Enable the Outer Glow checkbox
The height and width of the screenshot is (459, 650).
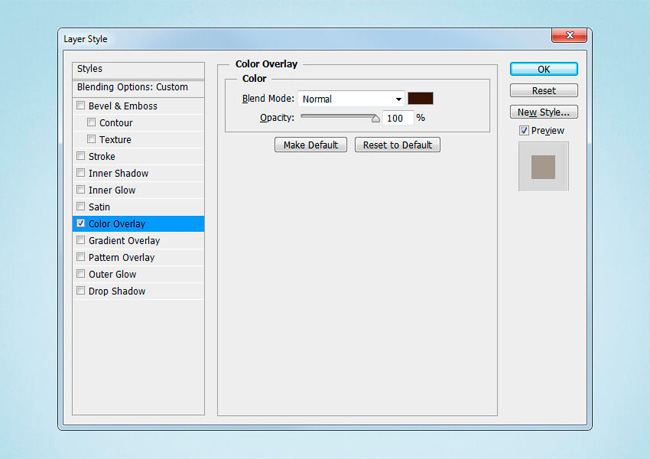pyautogui.click(x=81, y=274)
